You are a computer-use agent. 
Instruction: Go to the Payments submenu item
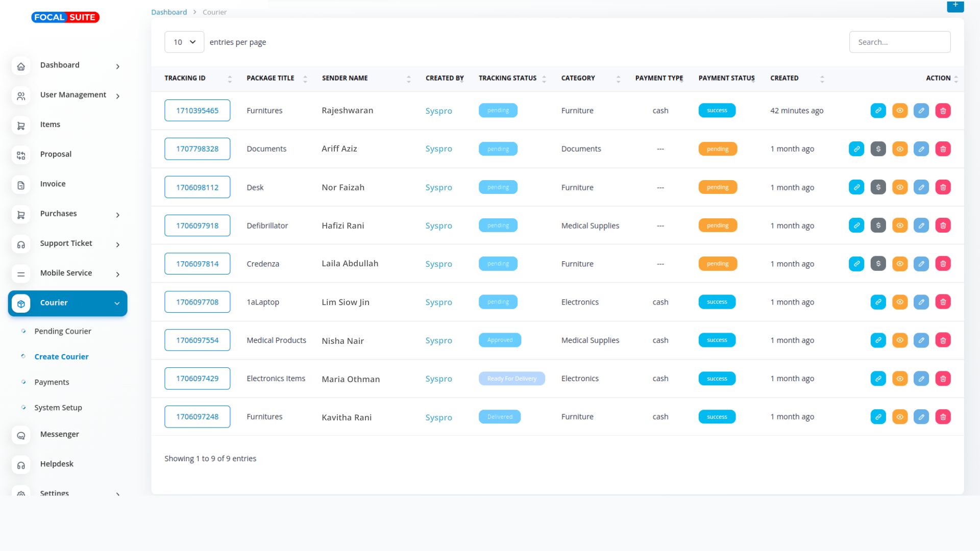click(52, 382)
